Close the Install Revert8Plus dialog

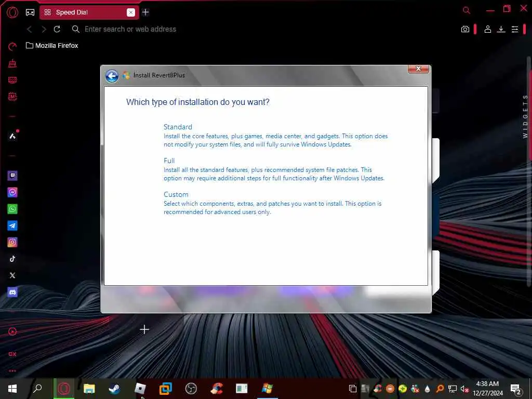(x=418, y=69)
